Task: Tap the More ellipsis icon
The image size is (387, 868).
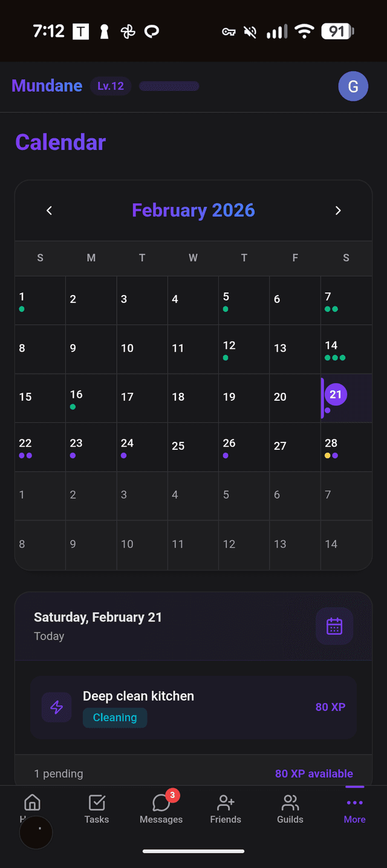Action: point(354,802)
